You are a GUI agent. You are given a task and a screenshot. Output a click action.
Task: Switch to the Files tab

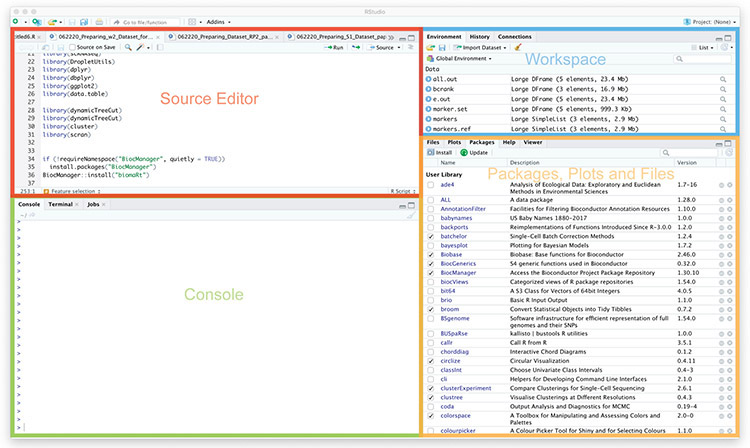pos(433,142)
